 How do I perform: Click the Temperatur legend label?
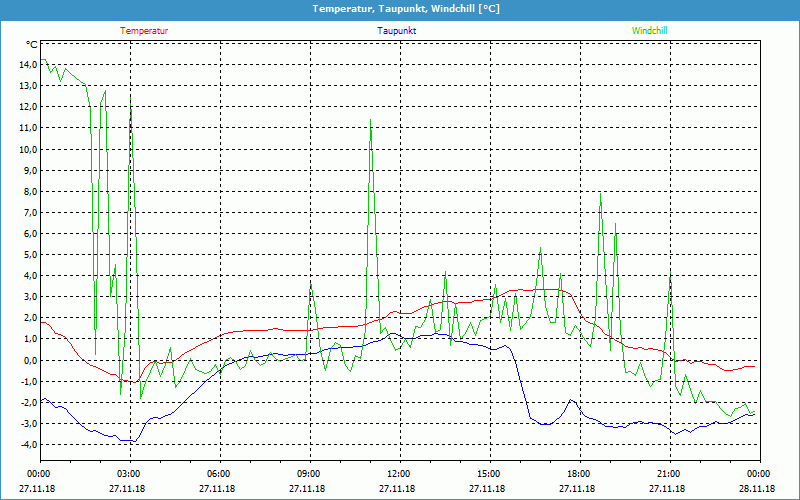(x=144, y=31)
